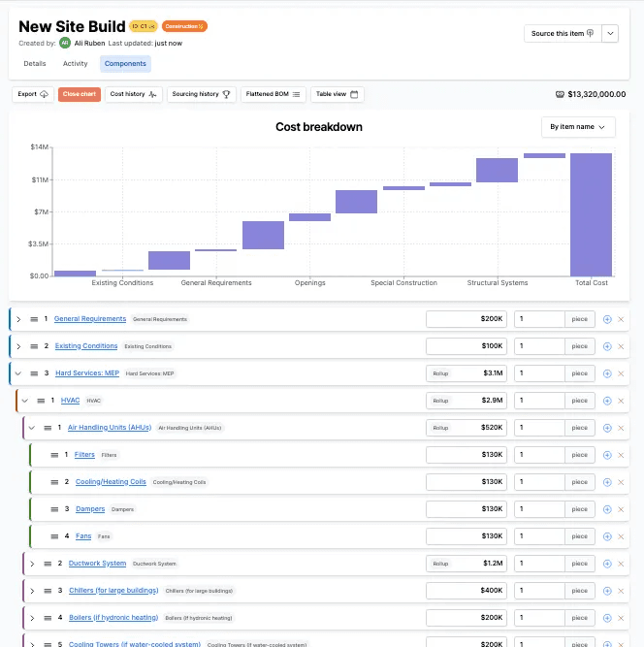Click the add icon on HVAC row
644x647 pixels.
(607, 401)
